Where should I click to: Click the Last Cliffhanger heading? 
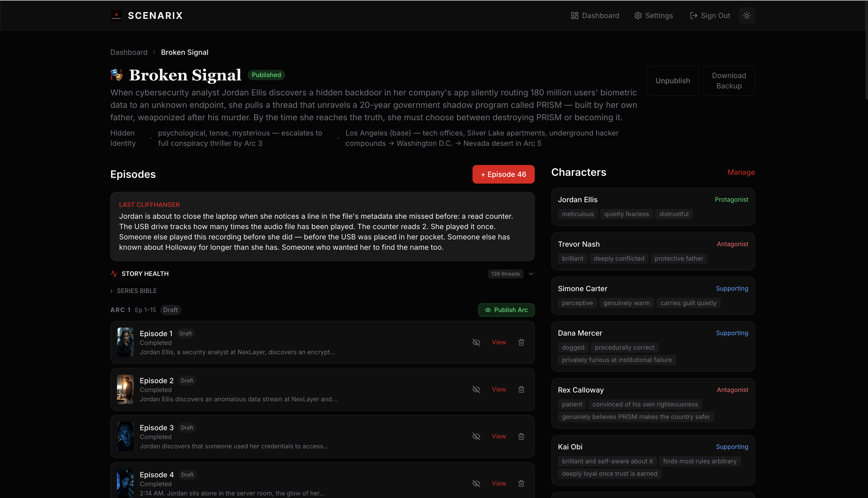pos(149,205)
